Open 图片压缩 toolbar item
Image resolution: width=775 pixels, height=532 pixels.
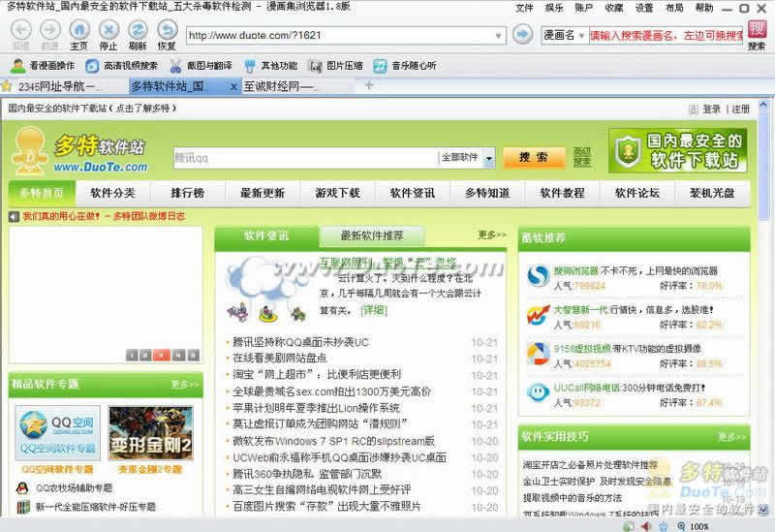coord(335,66)
